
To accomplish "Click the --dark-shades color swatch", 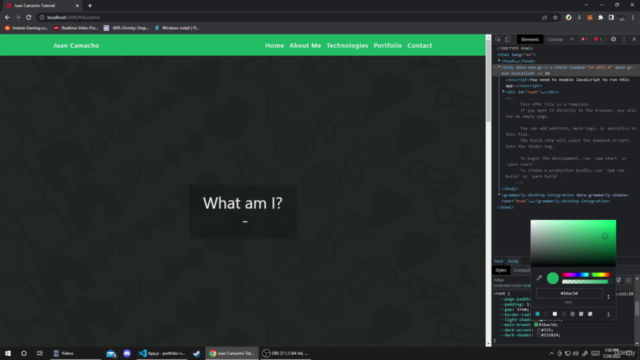I will (538, 335).
